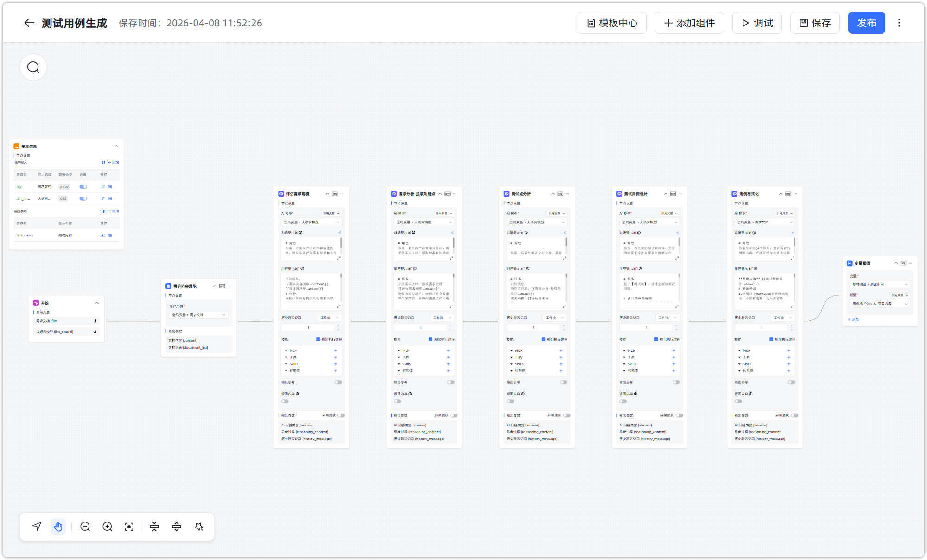The image size is (927, 560).
Task: Open 赋值 dropdown 用例格式化 > AI 回答内容
Action: coord(880,304)
